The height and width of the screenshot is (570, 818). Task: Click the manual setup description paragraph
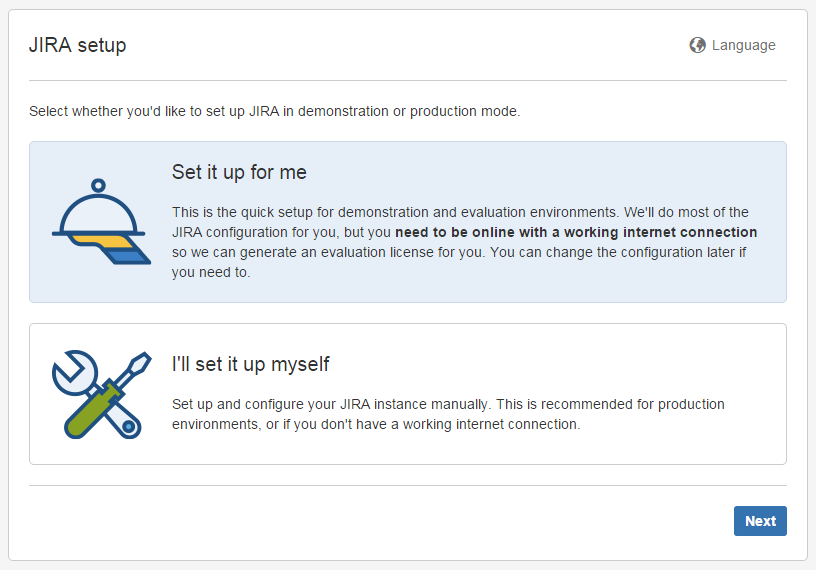tap(448, 414)
